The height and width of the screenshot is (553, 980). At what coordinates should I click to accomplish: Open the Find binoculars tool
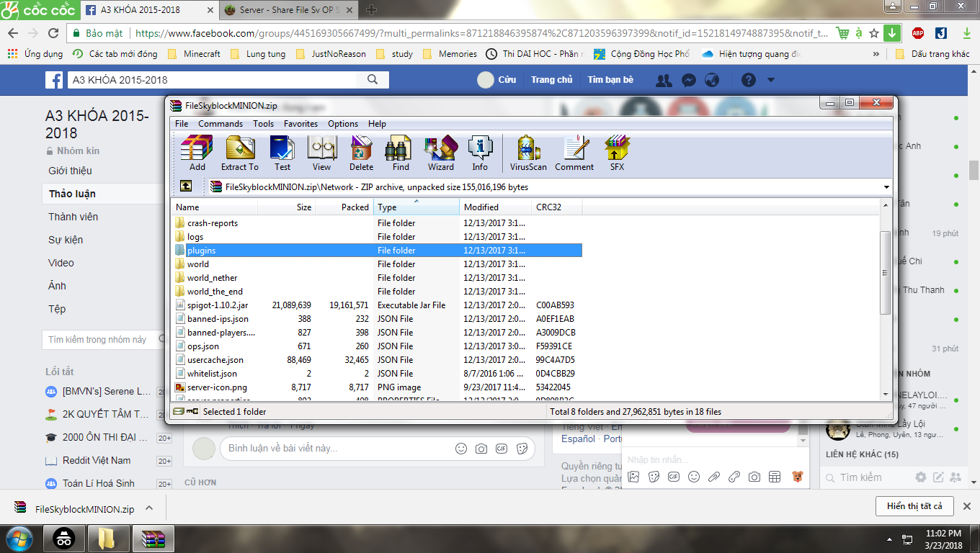tap(401, 153)
